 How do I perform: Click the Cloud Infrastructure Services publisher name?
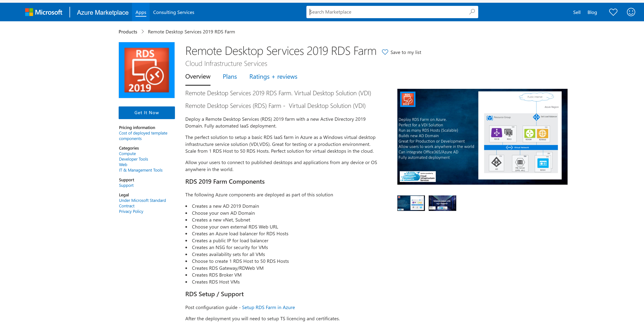tap(226, 63)
